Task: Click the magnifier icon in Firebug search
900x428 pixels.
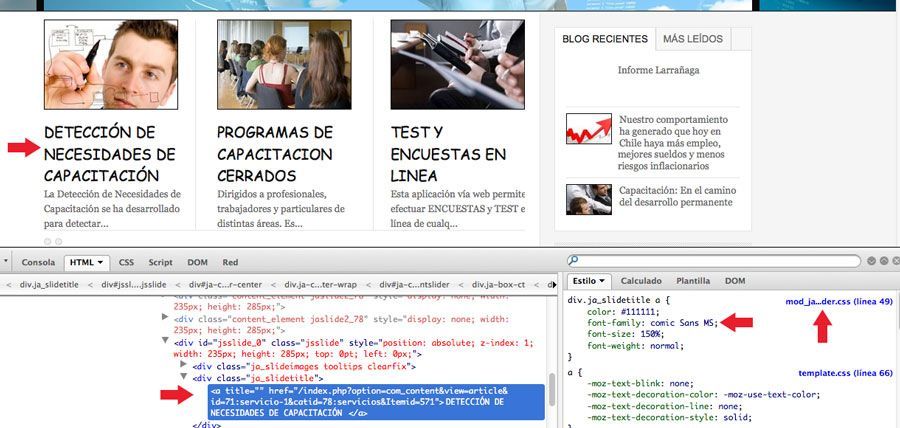Action: click(x=573, y=260)
